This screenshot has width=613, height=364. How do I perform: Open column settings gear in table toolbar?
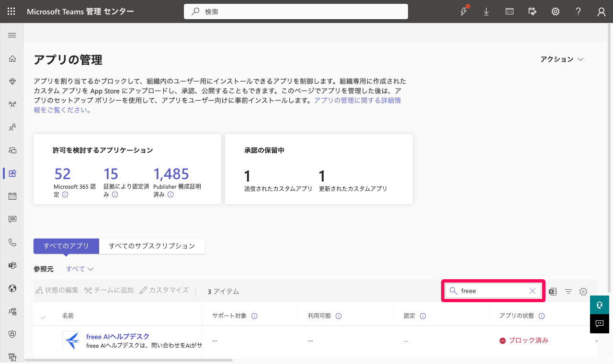[583, 291]
